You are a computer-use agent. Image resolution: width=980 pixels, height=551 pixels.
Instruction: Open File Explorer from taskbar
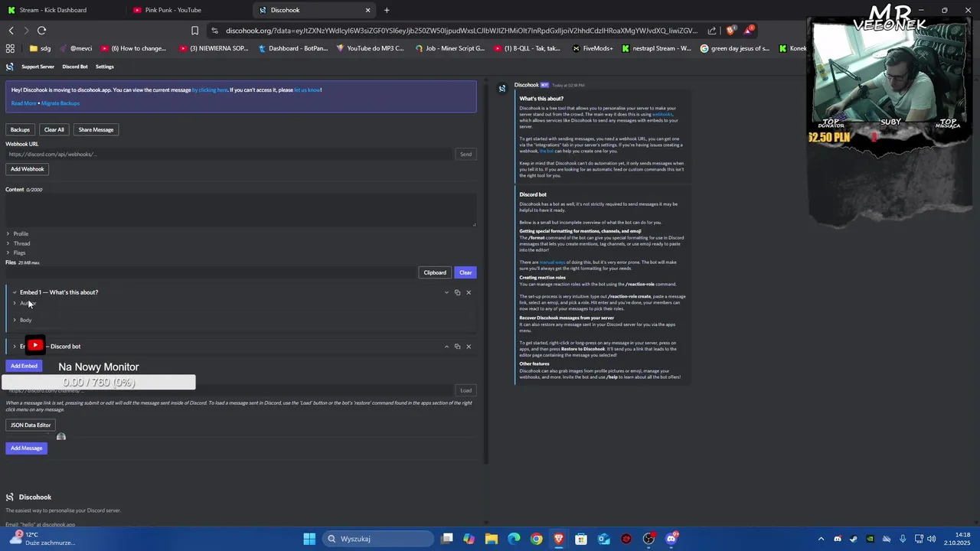[x=492, y=539]
